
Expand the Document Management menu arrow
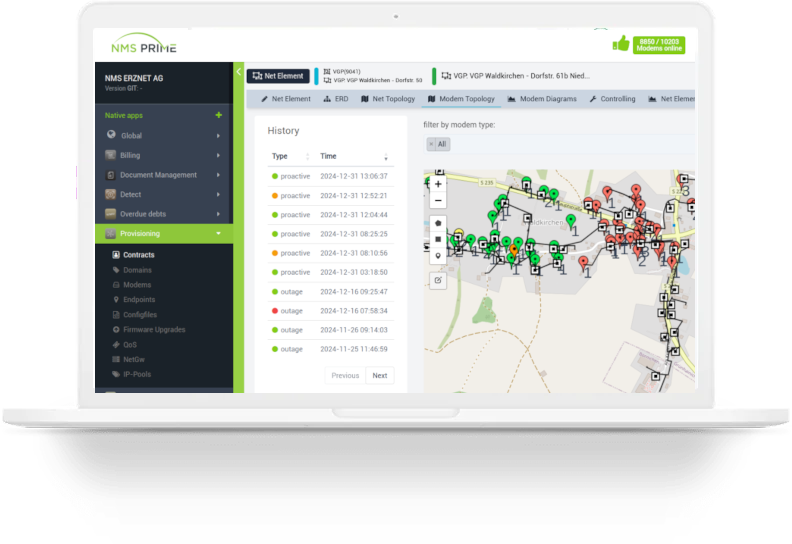tap(218, 175)
